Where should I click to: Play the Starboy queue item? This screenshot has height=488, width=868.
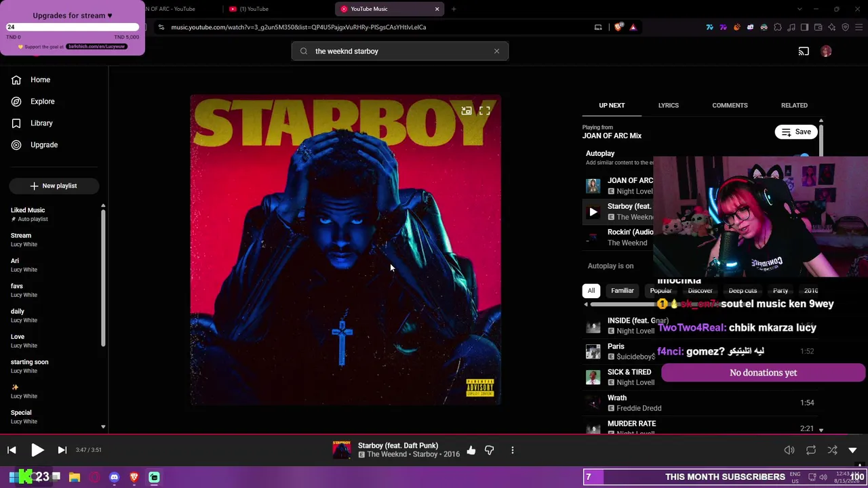(x=593, y=212)
